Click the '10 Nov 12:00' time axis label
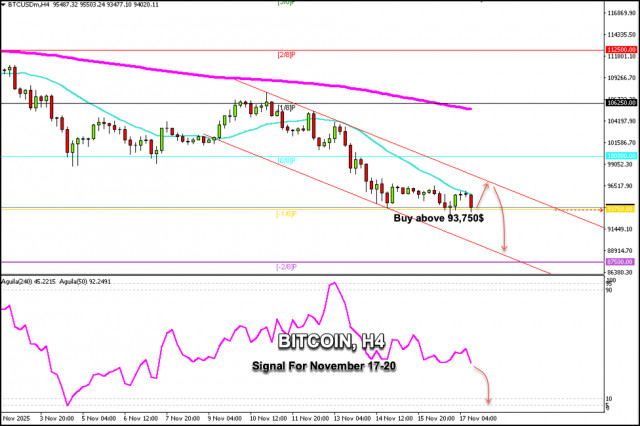This screenshot has width=640, height=426. coord(268,418)
